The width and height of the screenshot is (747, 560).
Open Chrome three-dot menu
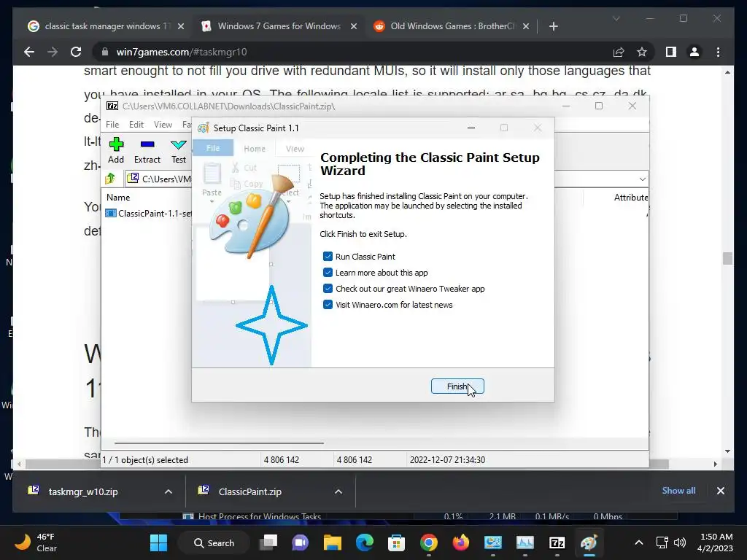click(x=718, y=52)
